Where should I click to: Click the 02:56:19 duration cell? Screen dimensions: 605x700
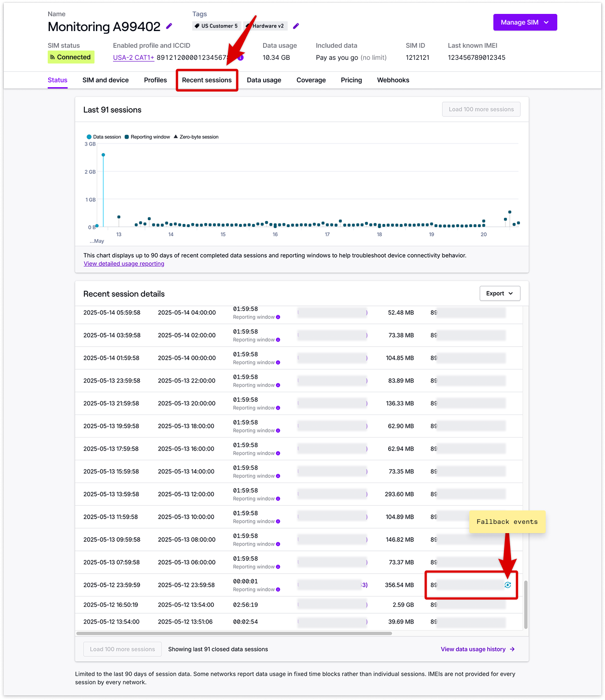click(246, 605)
